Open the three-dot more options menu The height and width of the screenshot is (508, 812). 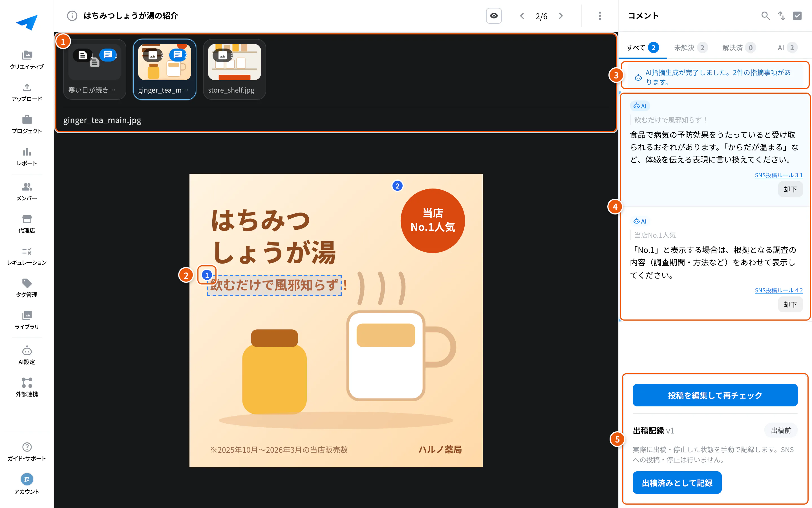coord(600,16)
